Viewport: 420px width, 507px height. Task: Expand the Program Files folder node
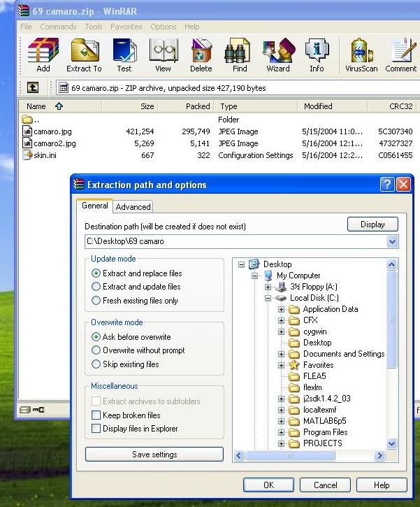[281, 432]
